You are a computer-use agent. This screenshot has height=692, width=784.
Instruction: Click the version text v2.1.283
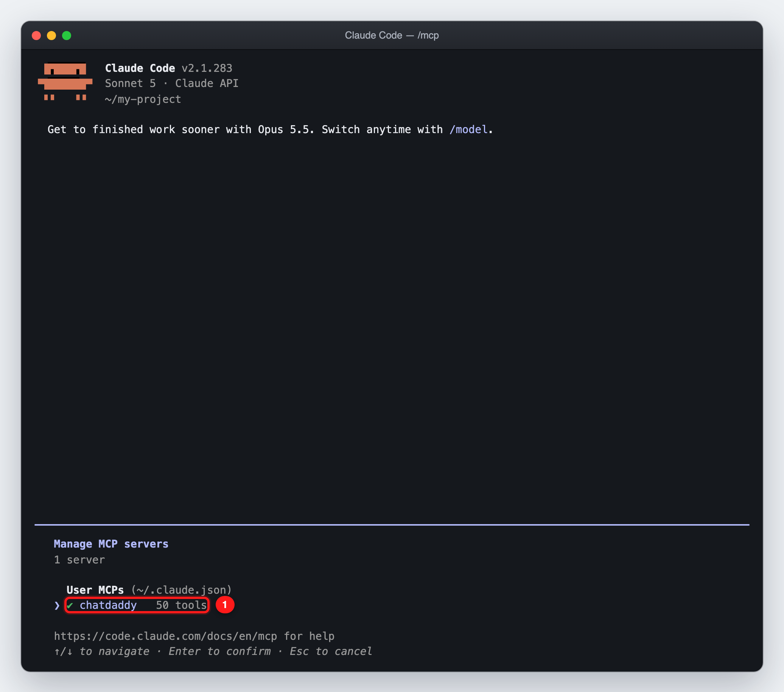[x=207, y=68]
